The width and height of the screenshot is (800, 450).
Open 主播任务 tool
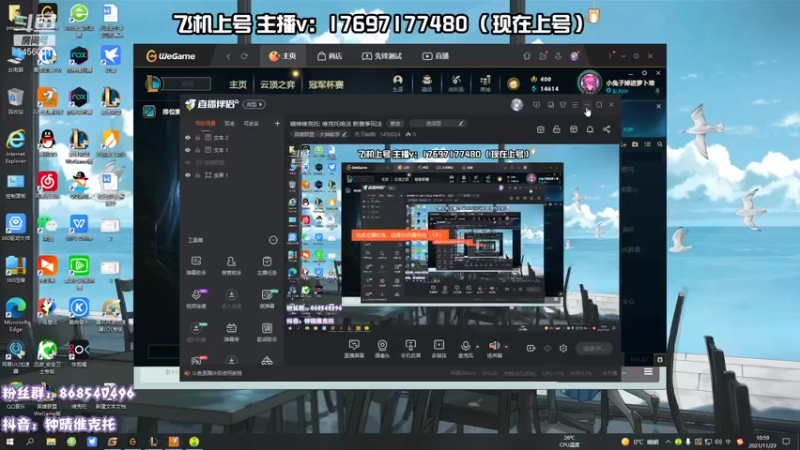click(x=266, y=265)
